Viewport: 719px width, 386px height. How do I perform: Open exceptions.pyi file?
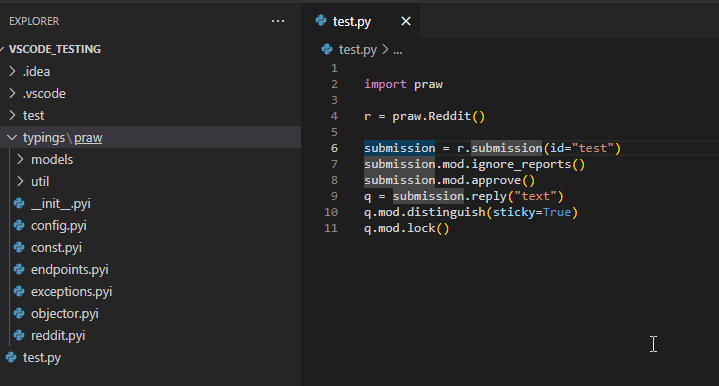[72, 292]
